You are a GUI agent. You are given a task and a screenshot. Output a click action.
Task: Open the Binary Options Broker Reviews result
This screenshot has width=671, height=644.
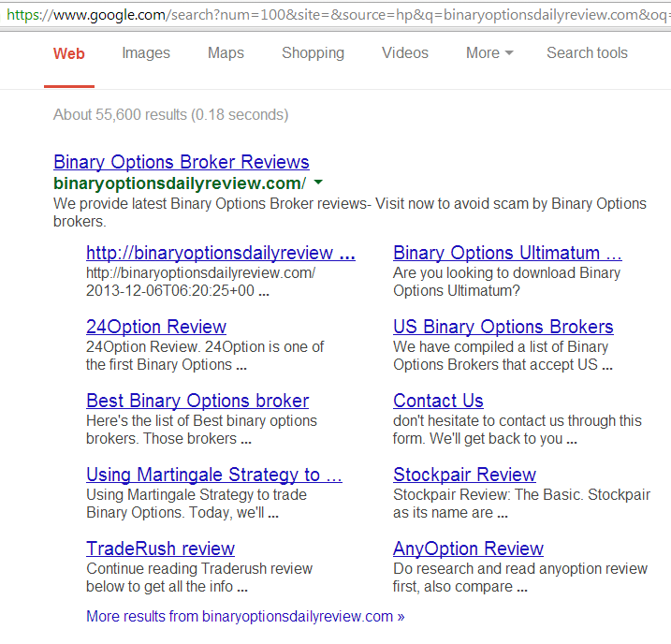[181, 162]
